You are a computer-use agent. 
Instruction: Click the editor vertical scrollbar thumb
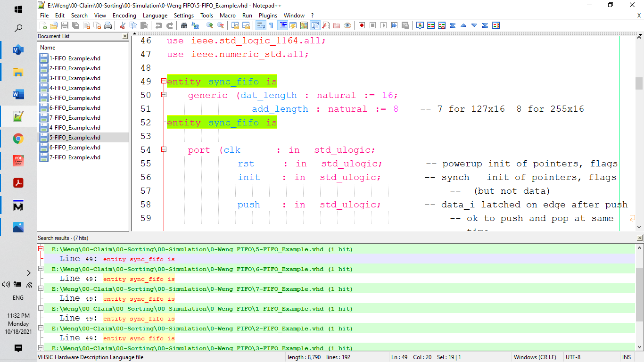[x=639, y=83]
